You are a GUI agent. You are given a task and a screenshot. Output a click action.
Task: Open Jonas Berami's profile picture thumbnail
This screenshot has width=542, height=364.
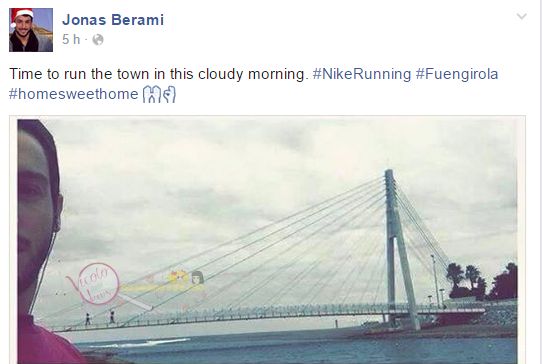[31, 30]
